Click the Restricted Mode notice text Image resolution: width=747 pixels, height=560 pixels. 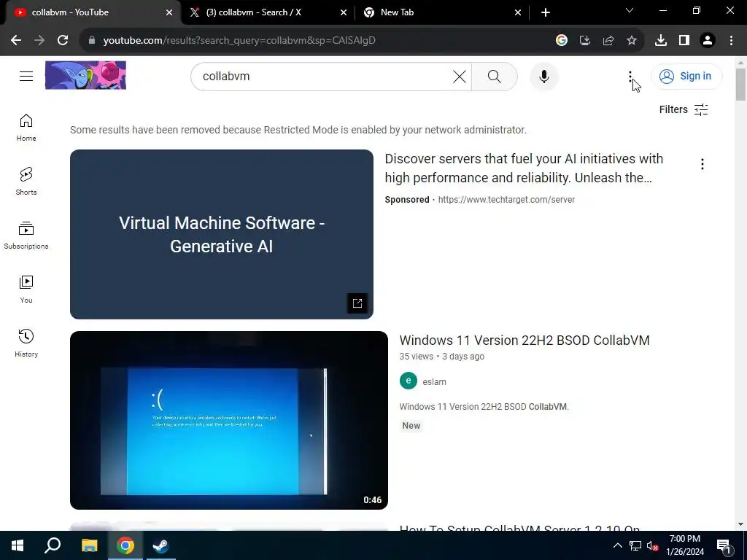click(x=298, y=130)
